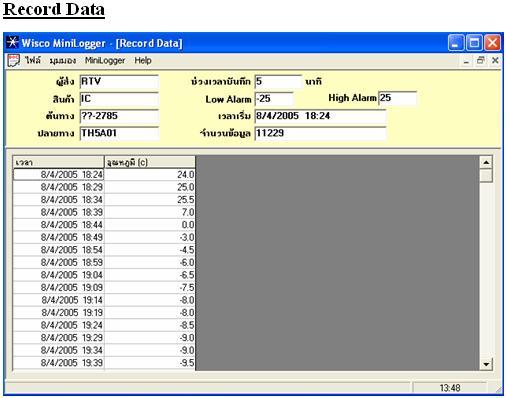Maximize the Wisco MiniLogger window

pos(474,43)
